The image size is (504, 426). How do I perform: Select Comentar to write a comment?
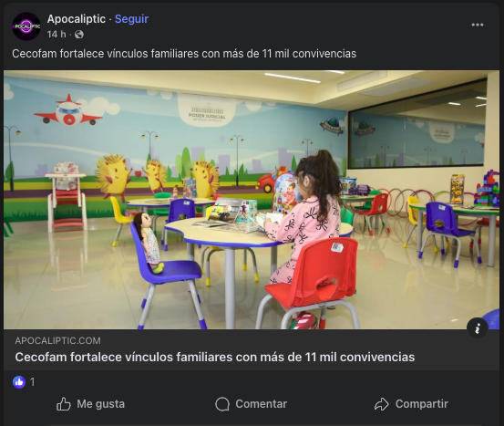point(251,404)
